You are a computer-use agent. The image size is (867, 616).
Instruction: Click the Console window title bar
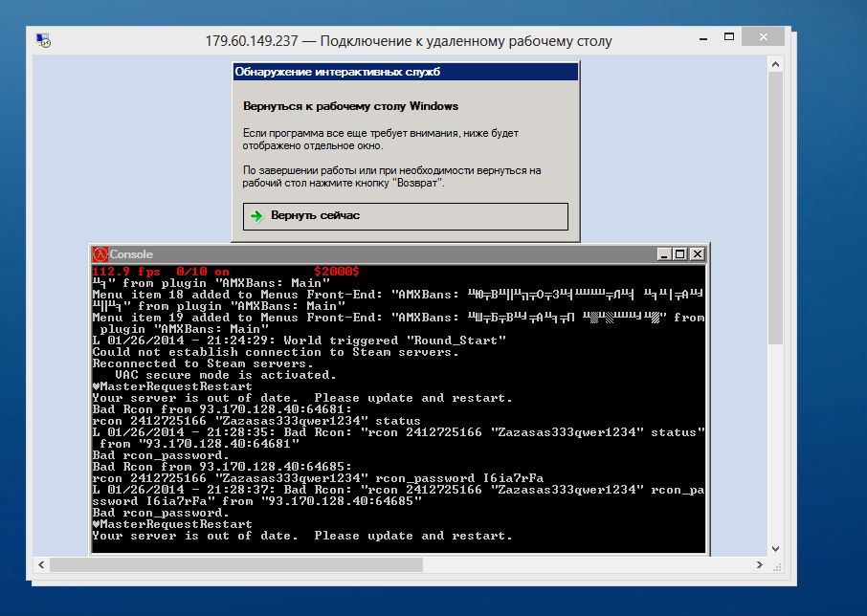tap(383, 254)
